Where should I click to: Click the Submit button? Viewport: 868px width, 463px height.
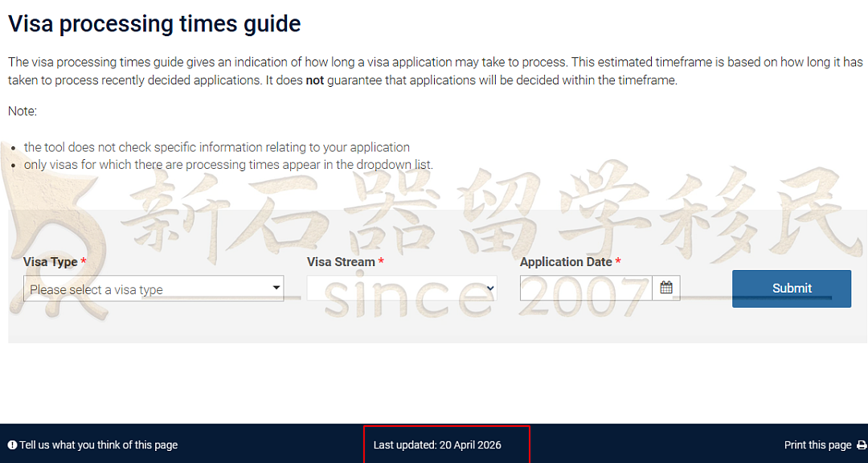[792, 289]
